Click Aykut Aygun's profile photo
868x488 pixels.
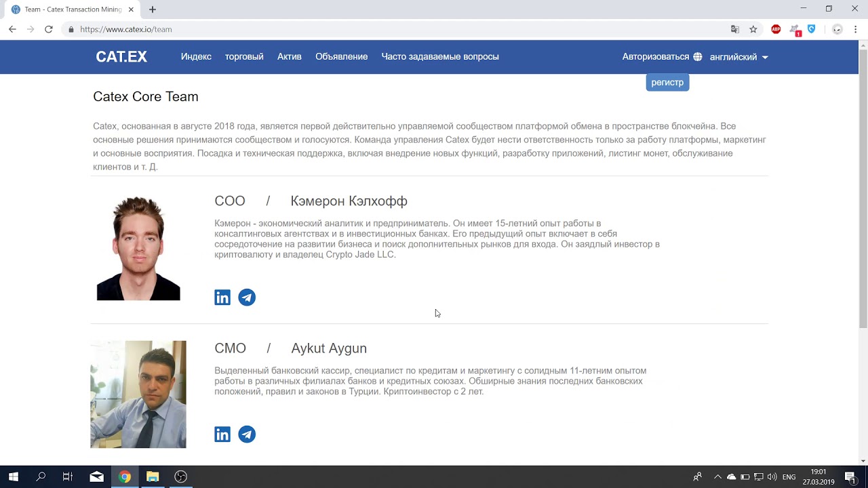(x=138, y=394)
